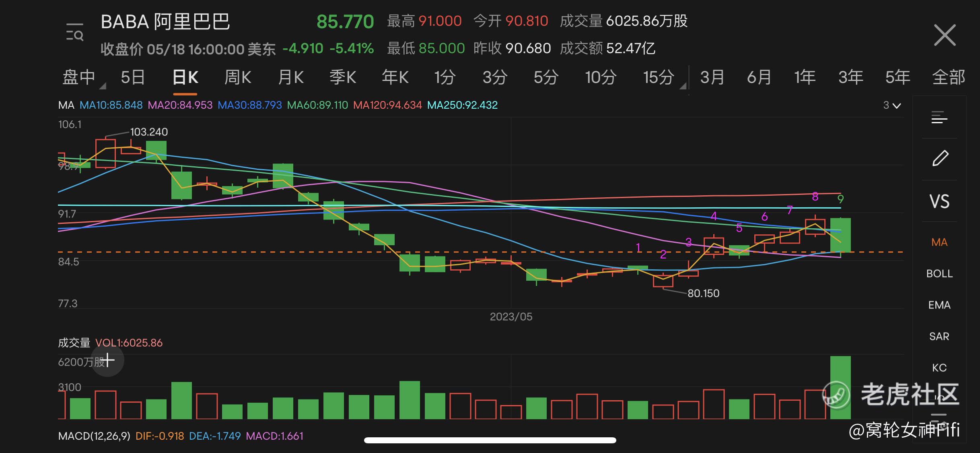Image resolution: width=980 pixels, height=453 pixels.
Task: Select the pencil drawing tool
Action: pos(940,158)
